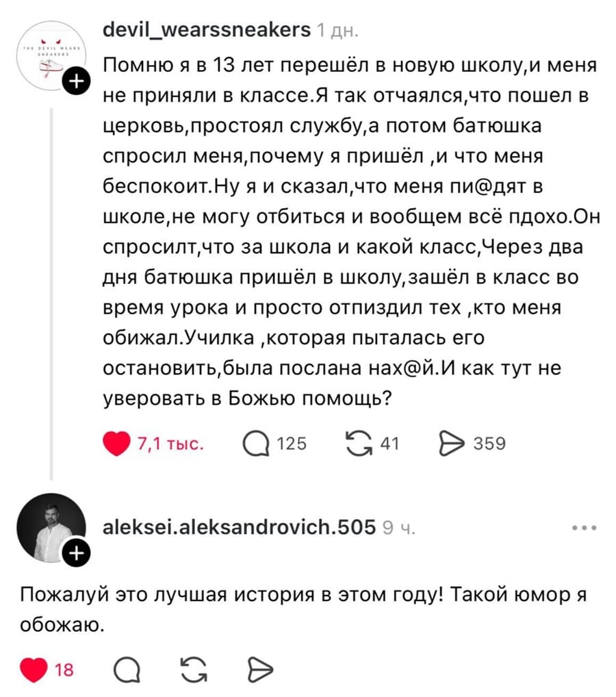Repost the story using the repost arrows icon

click(x=357, y=444)
